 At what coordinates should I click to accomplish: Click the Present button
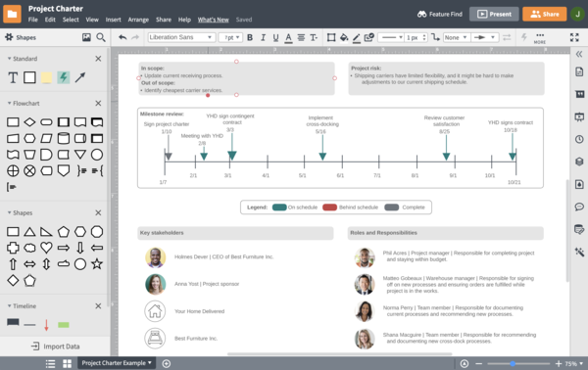tap(494, 15)
